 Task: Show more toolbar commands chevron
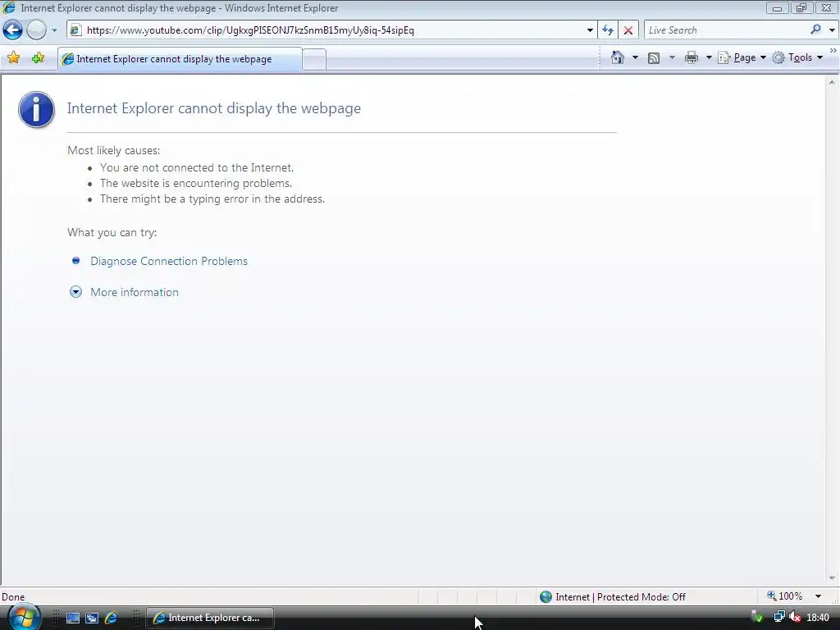pos(833,50)
